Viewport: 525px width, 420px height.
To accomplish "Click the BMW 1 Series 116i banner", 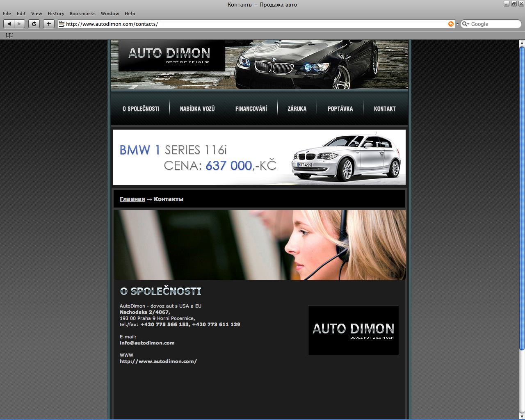I will point(259,157).
